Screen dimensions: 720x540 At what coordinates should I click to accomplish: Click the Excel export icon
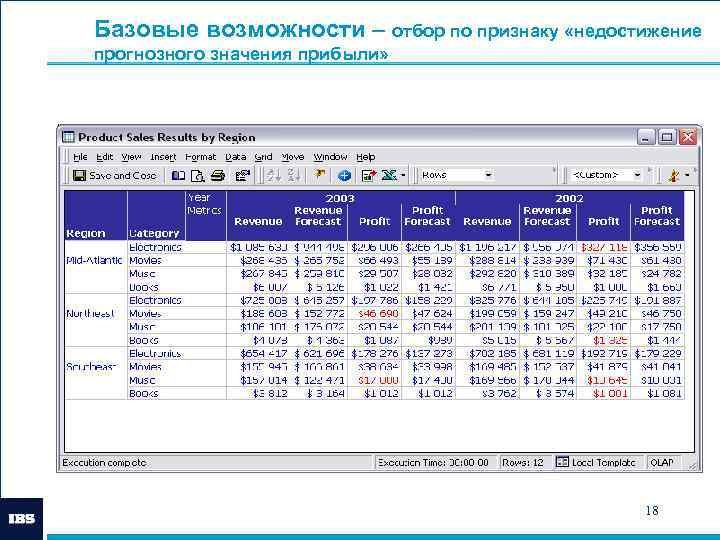389,175
